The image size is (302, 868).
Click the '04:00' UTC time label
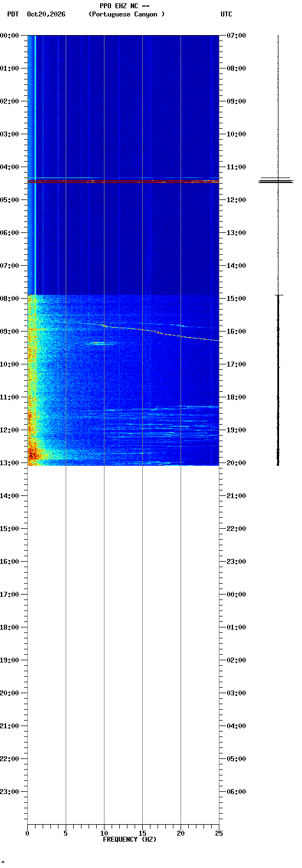coord(236,726)
